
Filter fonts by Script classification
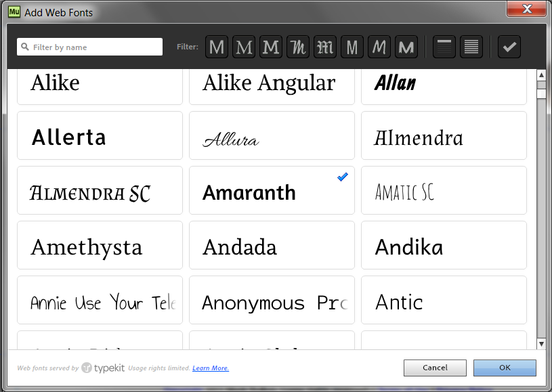click(298, 47)
